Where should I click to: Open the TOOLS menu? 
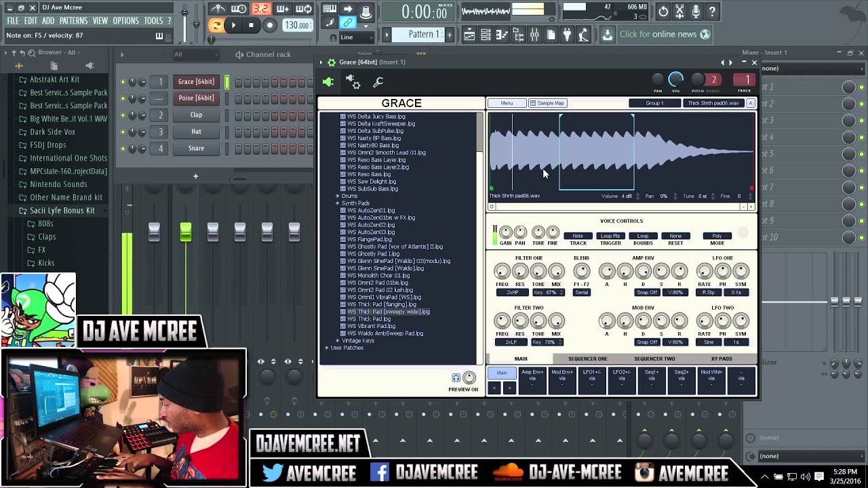pos(153,21)
